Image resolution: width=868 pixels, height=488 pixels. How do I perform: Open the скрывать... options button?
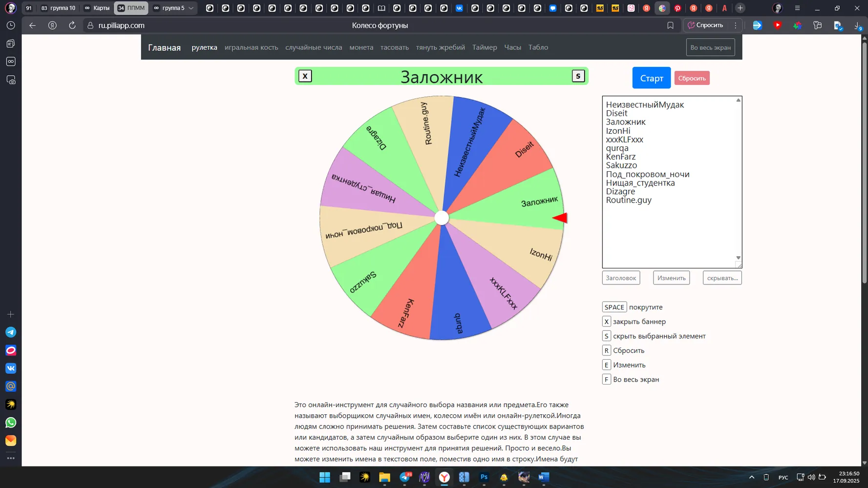click(722, 278)
